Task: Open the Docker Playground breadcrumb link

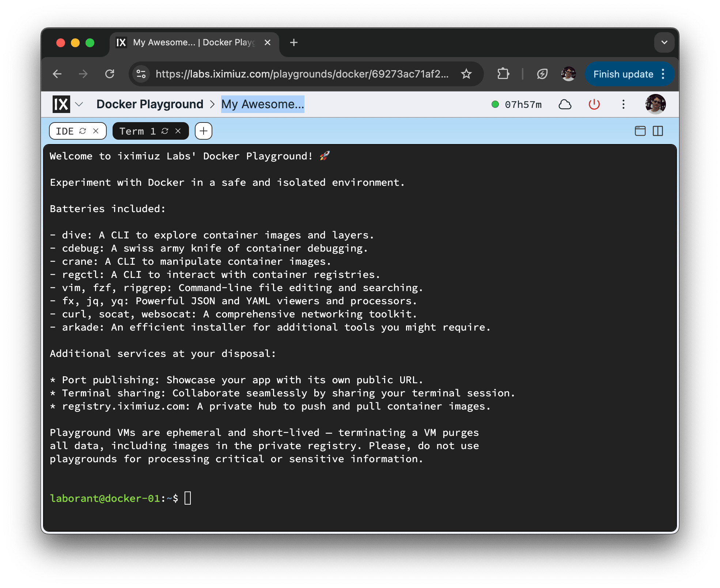Action: [x=150, y=104]
